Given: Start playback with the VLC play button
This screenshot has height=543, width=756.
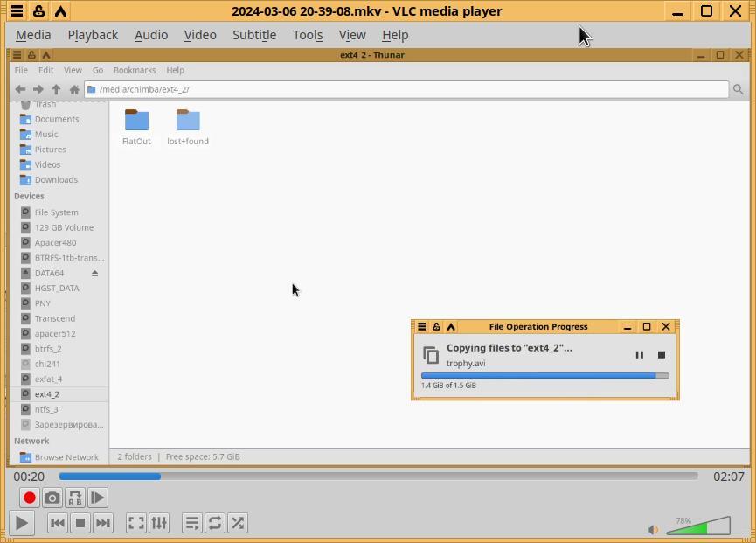Looking at the screenshot, I should 21,523.
